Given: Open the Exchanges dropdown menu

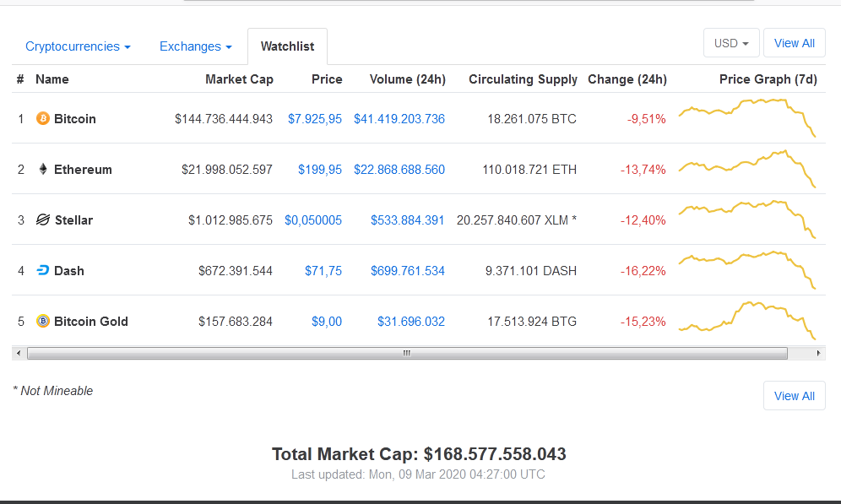Looking at the screenshot, I should (x=195, y=46).
